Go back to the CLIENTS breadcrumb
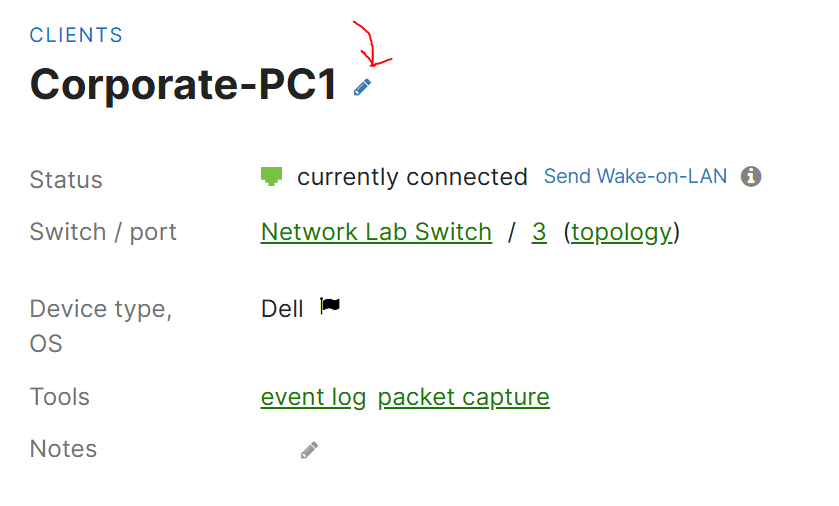Screen dimensions: 839x506 (x=76, y=35)
